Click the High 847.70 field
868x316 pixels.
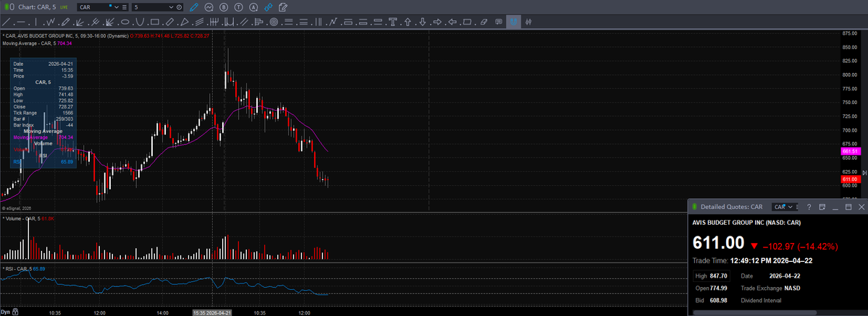tap(712, 276)
